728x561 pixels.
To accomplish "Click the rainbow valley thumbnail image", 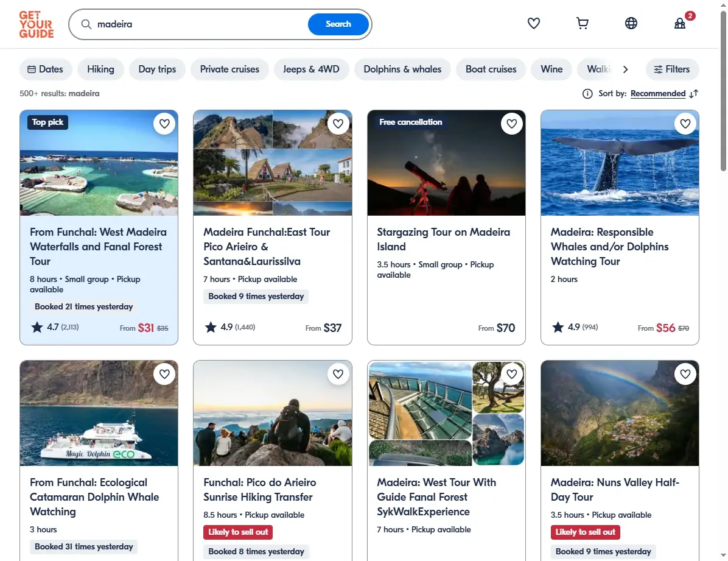I will [x=620, y=413].
